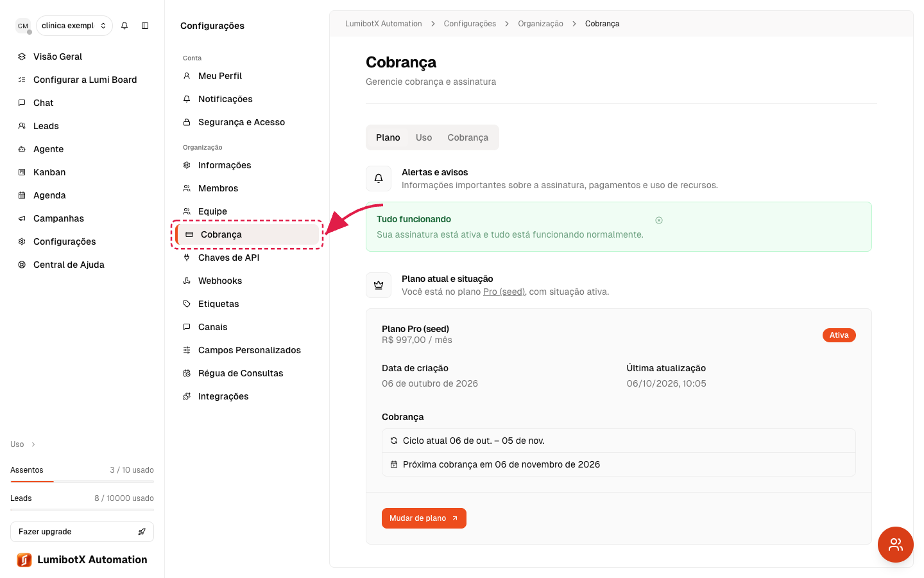The width and height of the screenshot is (924, 578).
Task: Expand the Uso section in the left sidebar
Action: click(23, 444)
